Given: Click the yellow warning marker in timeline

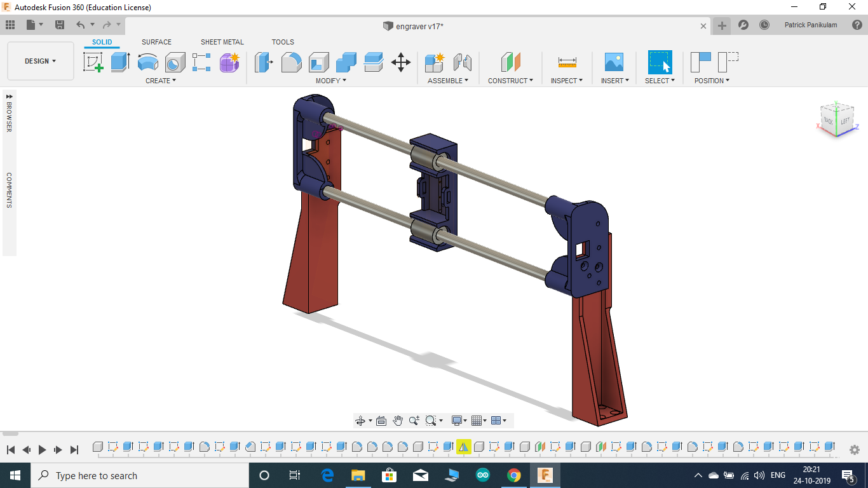Looking at the screenshot, I should pyautogui.click(x=463, y=446).
